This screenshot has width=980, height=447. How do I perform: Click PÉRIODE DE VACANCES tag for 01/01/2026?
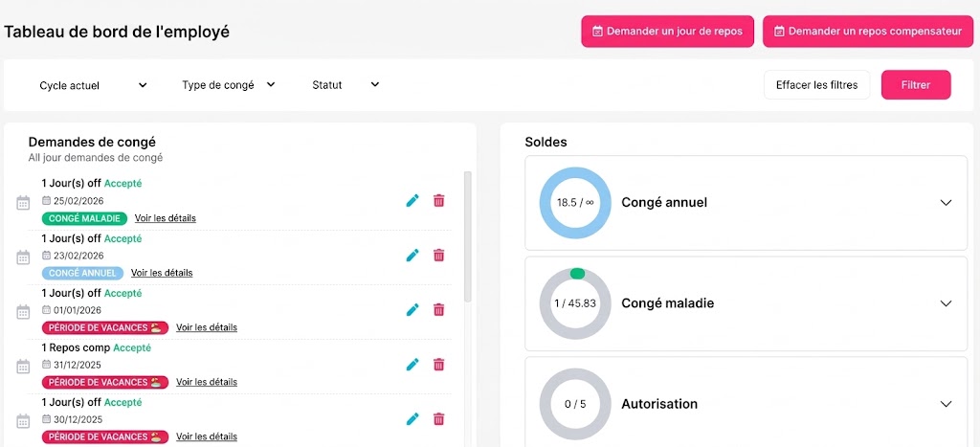(x=105, y=327)
